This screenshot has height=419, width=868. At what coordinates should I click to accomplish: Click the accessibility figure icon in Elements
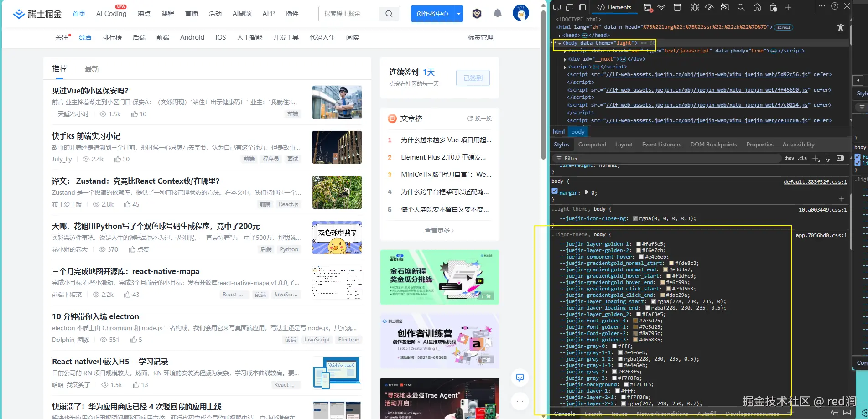pos(841,27)
